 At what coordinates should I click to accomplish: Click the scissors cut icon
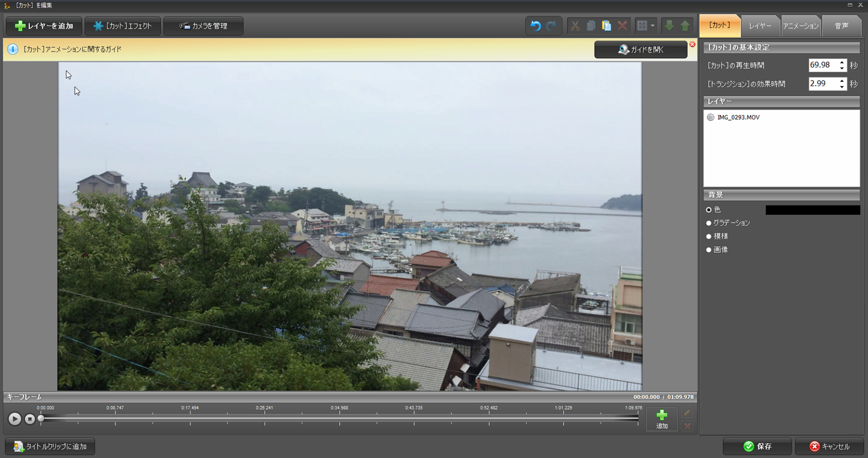click(x=575, y=26)
